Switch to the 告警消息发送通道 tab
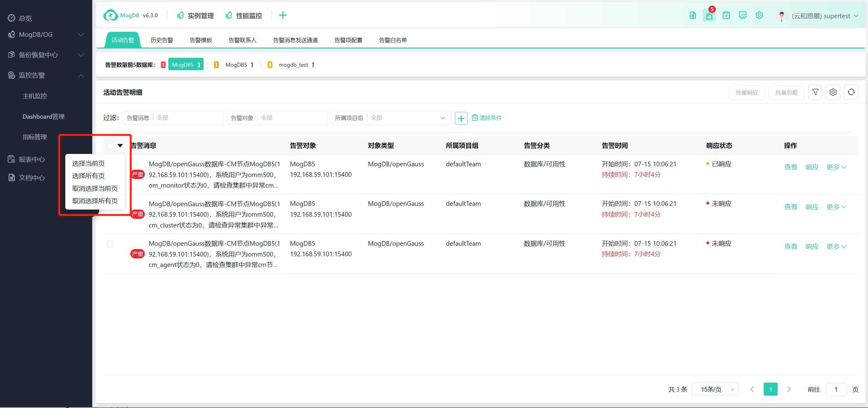868x408 pixels. click(x=296, y=40)
